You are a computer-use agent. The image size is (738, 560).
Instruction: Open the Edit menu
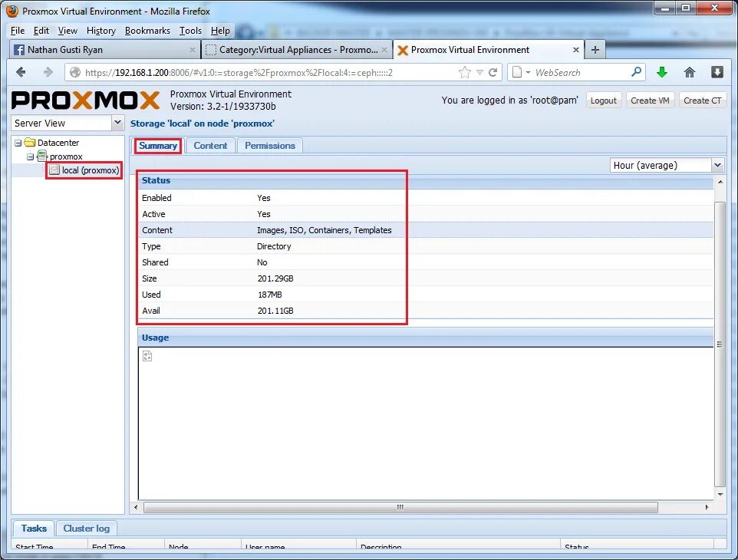coord(41,31)
